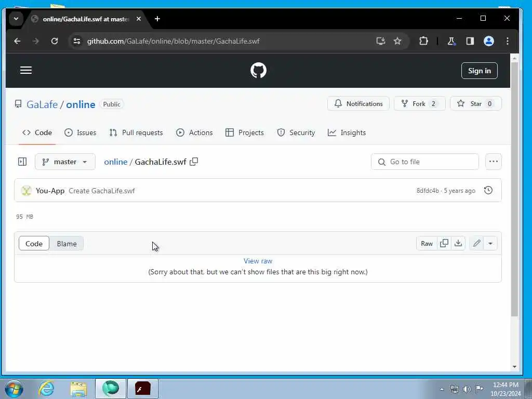Screen dimensions: 532x399
Task: Click the address bar URL
Action: [x=173, y=41]
